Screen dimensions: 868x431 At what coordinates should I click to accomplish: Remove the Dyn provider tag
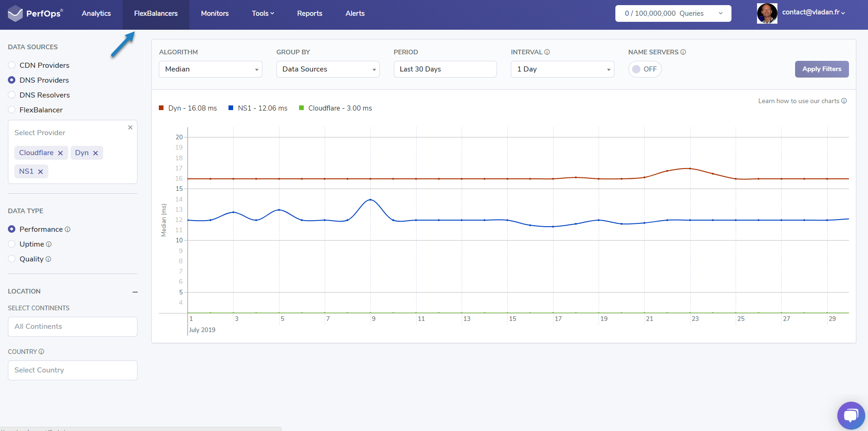(x=95, y=152)
